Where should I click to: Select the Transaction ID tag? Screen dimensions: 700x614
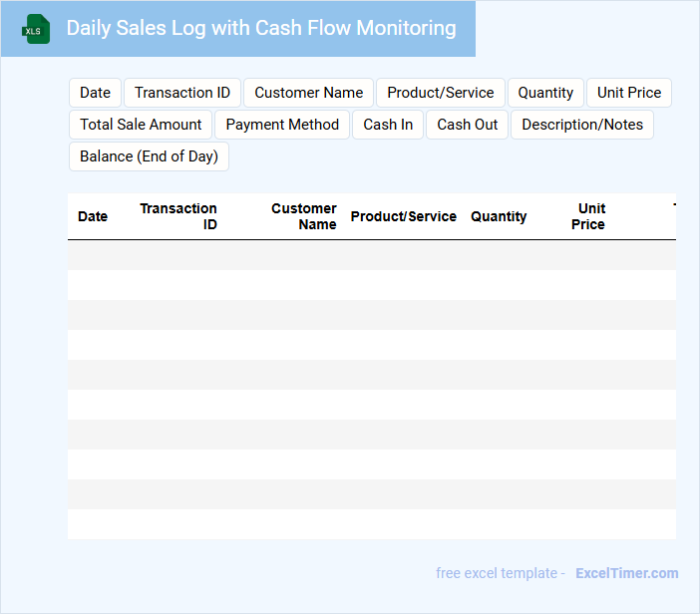pyautogui.click(x=182, y=93)
